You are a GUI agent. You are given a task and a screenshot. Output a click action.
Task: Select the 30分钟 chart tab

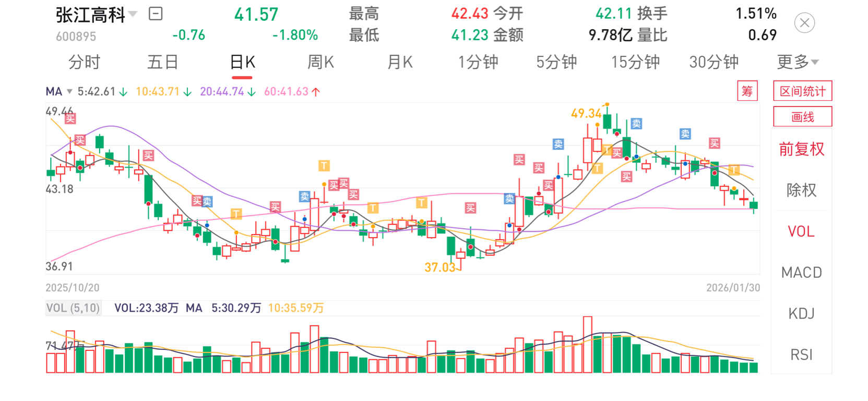pos(714,62)
